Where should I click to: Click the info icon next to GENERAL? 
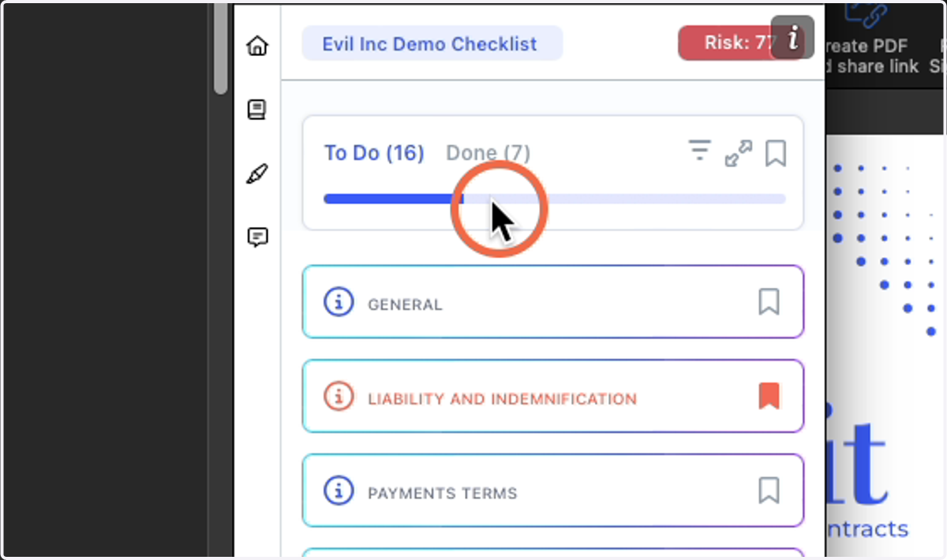(x=339, y=303)
